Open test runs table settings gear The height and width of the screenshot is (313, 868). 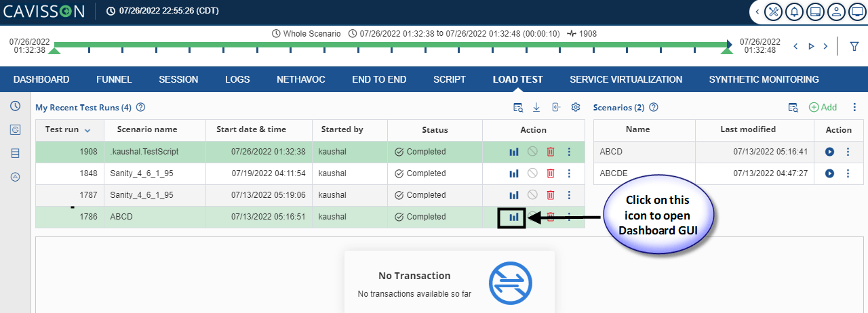point(576,107)
